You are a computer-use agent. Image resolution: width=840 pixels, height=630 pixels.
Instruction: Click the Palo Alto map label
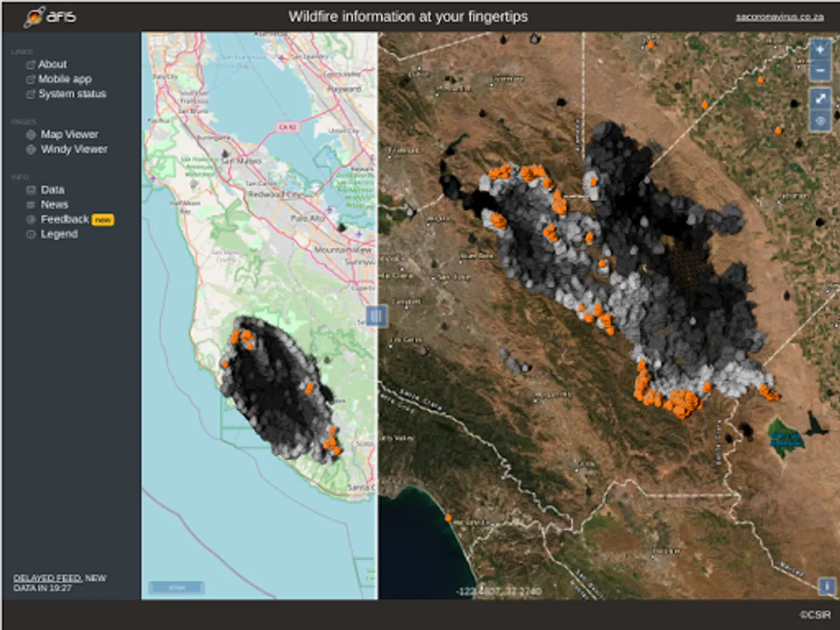307,218
